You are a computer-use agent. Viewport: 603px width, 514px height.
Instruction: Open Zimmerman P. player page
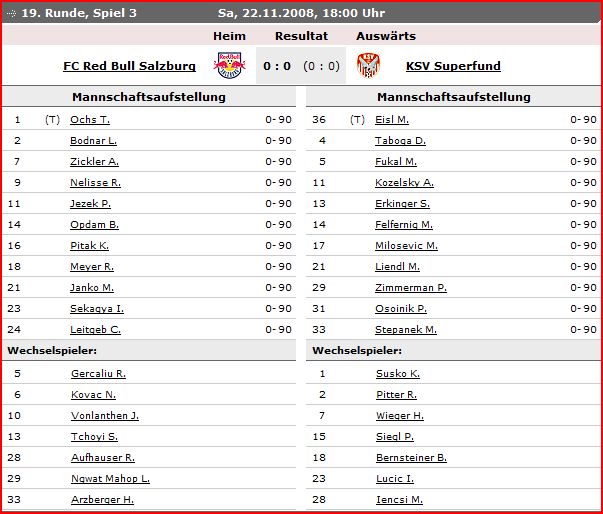point(411,288)
